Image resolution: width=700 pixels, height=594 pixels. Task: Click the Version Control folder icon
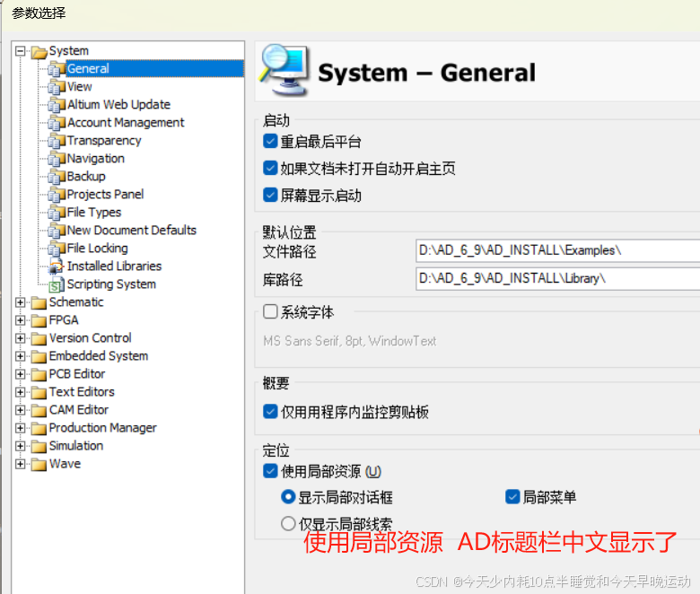39,339
